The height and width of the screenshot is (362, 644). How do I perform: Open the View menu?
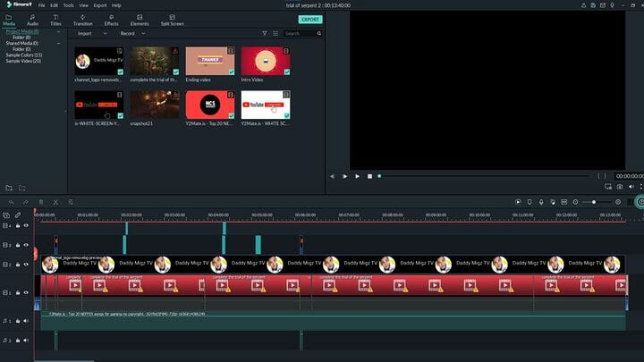tap(83, 5)
